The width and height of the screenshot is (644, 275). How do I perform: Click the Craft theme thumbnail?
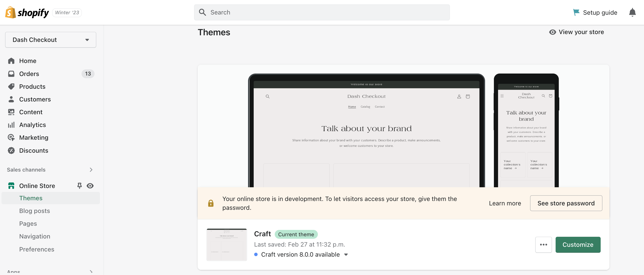227,244
